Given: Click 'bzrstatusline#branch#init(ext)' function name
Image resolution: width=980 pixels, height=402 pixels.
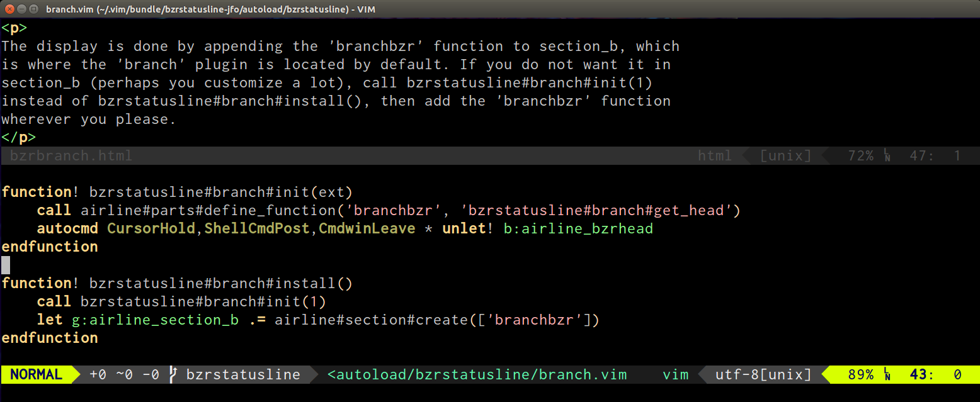Looking at the screenshot, I should tap(221, 193).
